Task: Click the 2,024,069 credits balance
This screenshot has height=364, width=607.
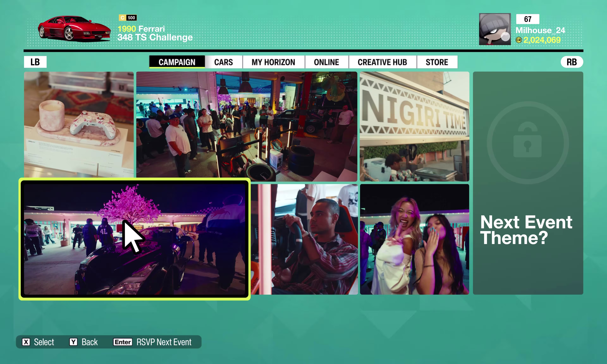Action: click(x=542, y=40)
